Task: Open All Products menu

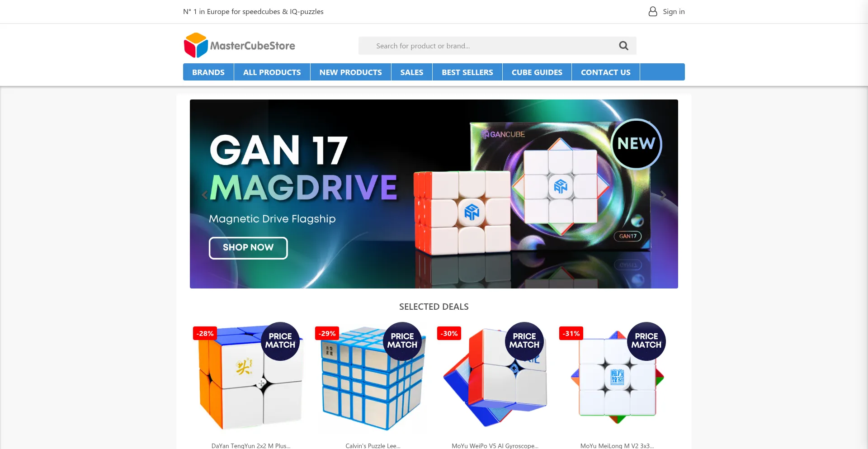Action: (x=272, y=72)
